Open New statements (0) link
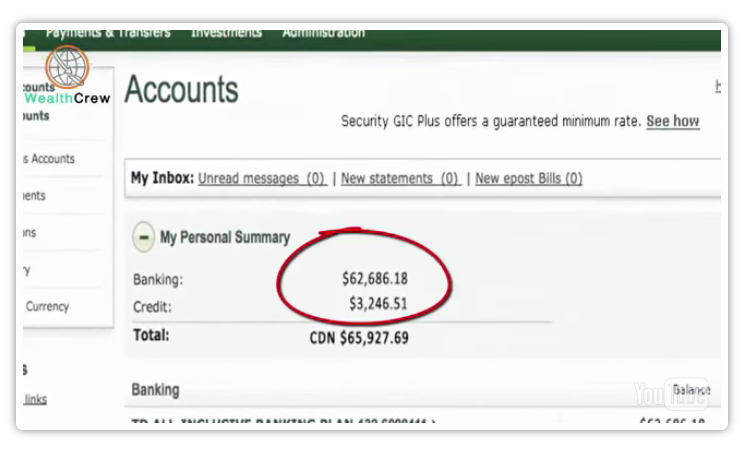Viewport: 747px width, 451px height. pos(401,179)
